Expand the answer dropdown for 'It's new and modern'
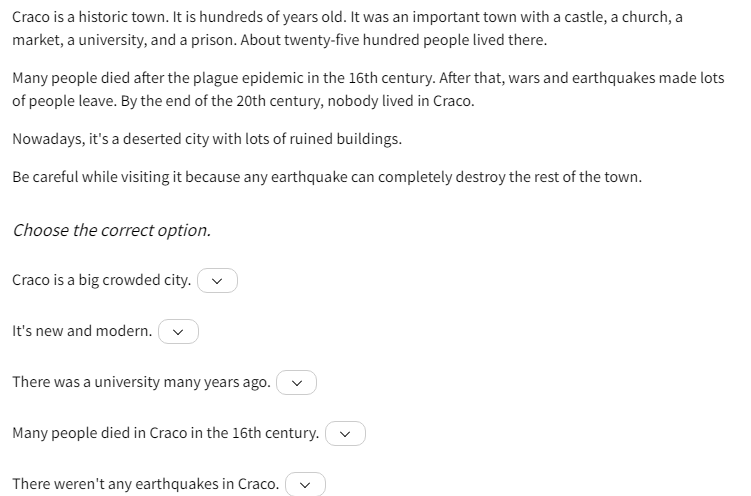751x496 pixels. 178,331
